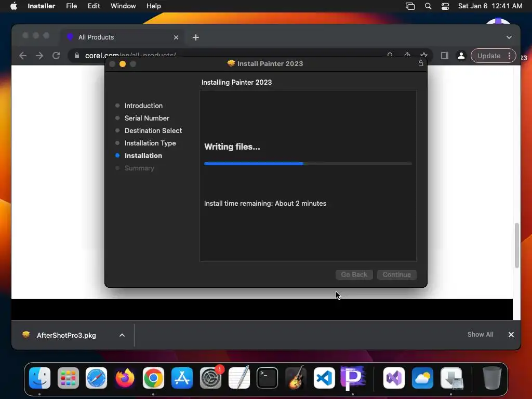Open Google Chrome from the Dock
The width and height of the screenshot is (532, 399).
(x=153, y=378)
